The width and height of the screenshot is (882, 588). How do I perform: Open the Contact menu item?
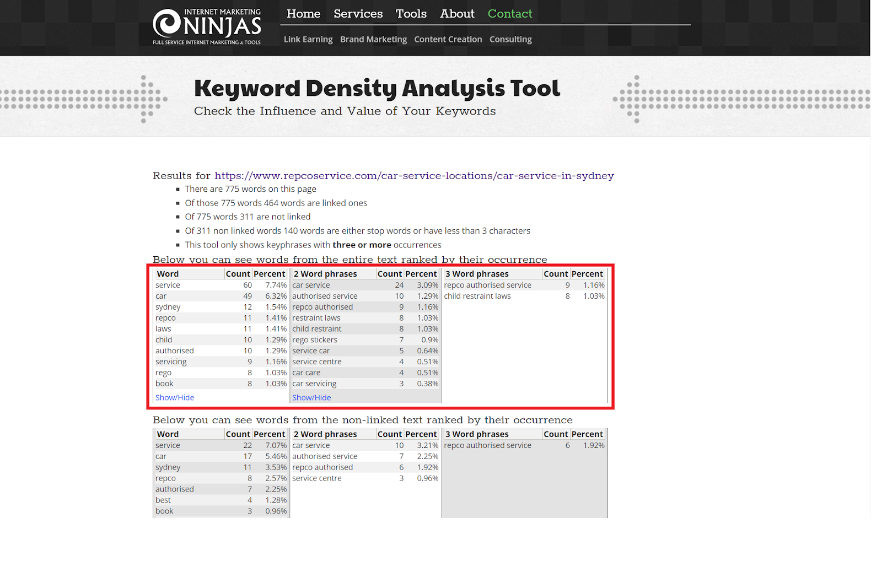510,14
